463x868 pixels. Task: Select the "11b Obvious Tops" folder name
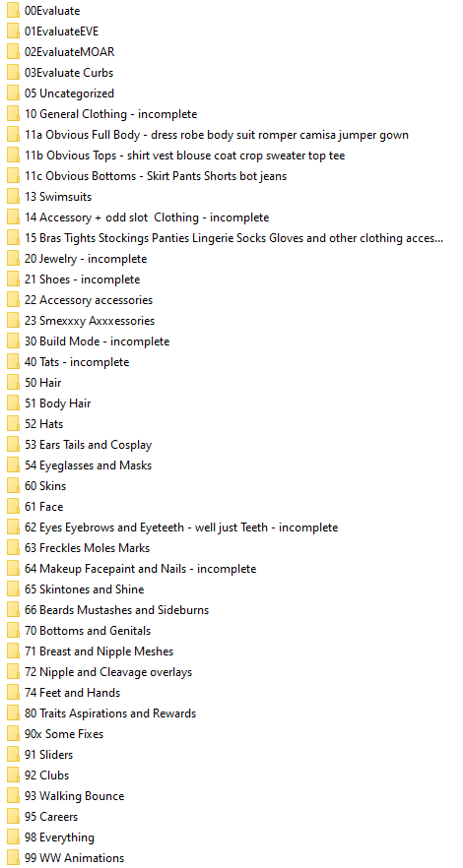(x=184, y=155)
